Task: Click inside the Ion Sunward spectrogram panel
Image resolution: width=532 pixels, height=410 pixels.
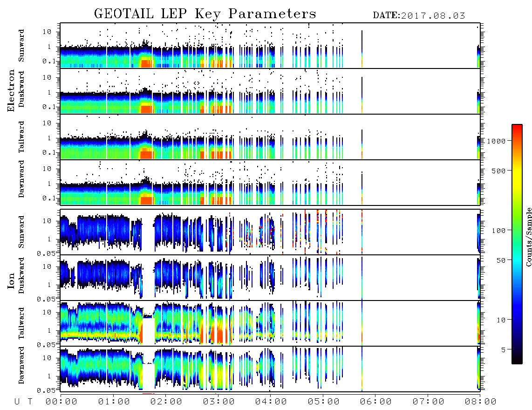Action: 270,232
